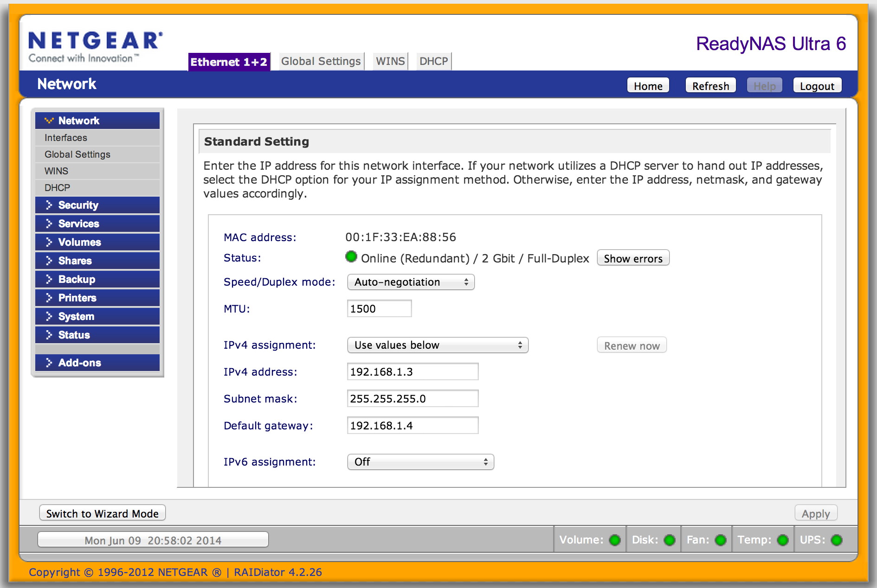Switch to the Global Settings tab
Viewport: 877px width, 588px height.
click(321, 61)
